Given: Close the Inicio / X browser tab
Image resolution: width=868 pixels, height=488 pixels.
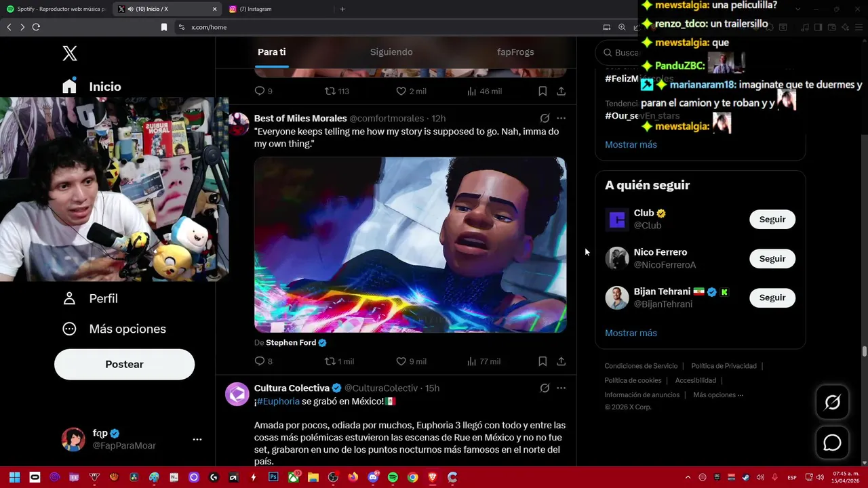Looking at the screenshot, I should tap(214, 9).
